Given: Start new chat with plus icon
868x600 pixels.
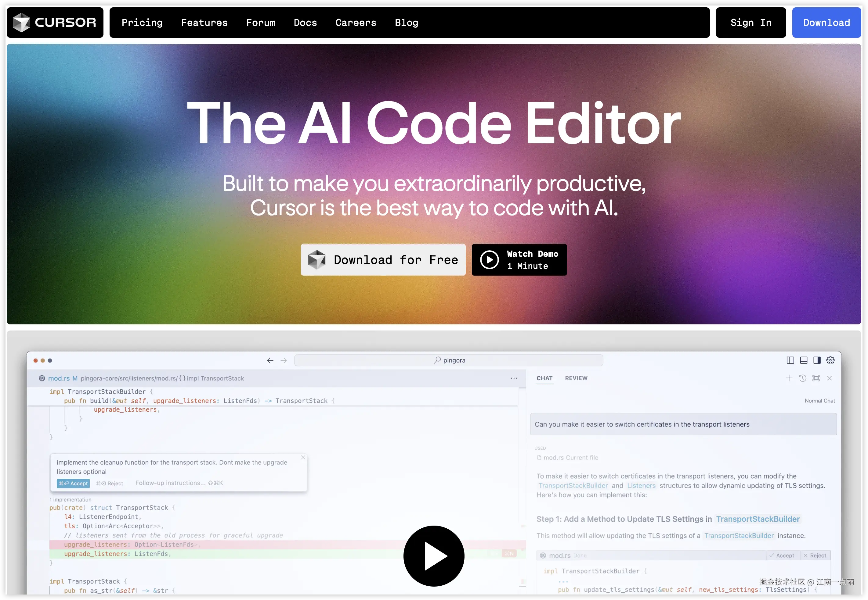Looking at the screenshot, I should point(789,378).
